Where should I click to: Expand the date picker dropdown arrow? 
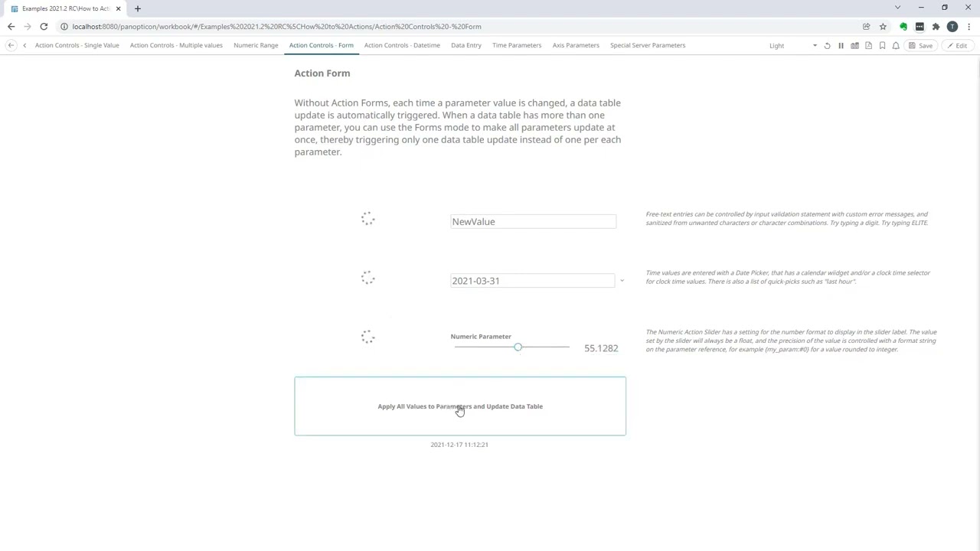622,281
